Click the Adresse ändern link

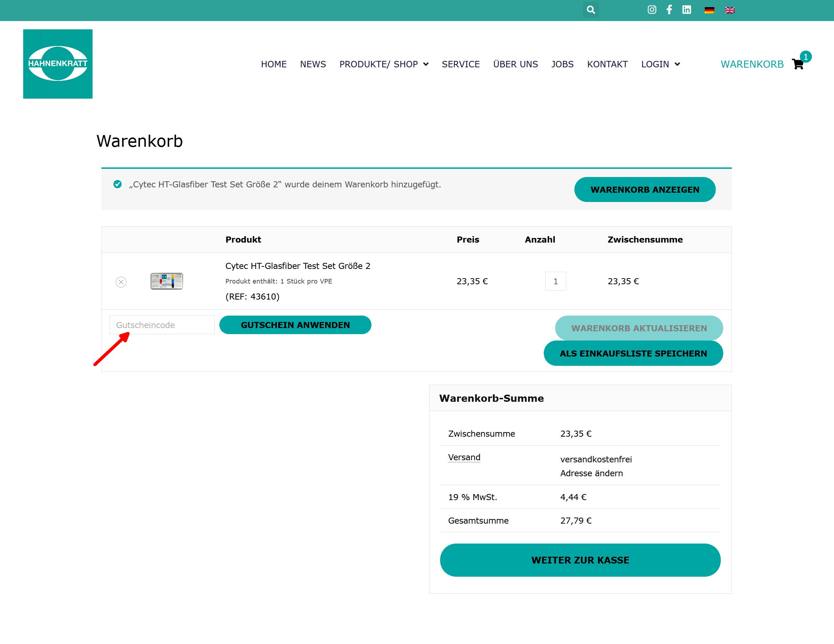591,473
